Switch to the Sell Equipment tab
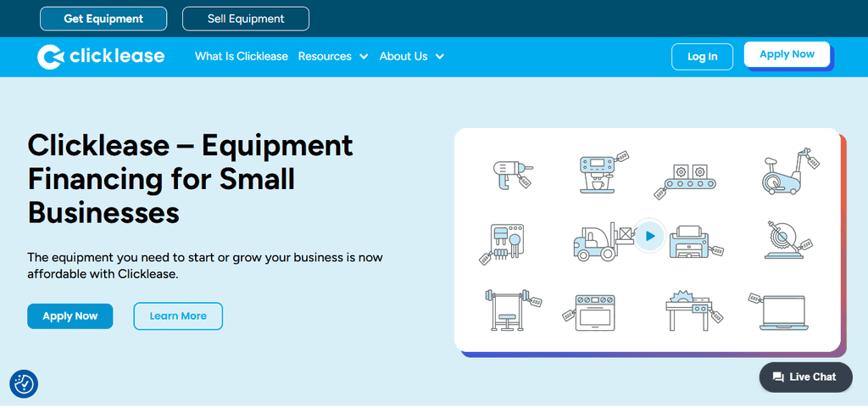The height and width of the screenshot is (408, 868). (x=246, y=19)
